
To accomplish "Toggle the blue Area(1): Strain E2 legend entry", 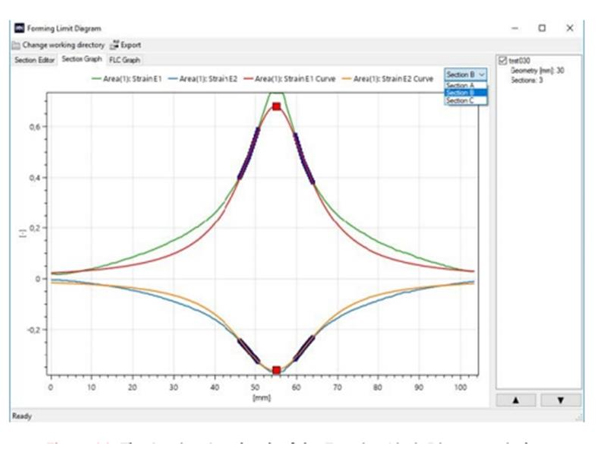I will coord(205,76).
